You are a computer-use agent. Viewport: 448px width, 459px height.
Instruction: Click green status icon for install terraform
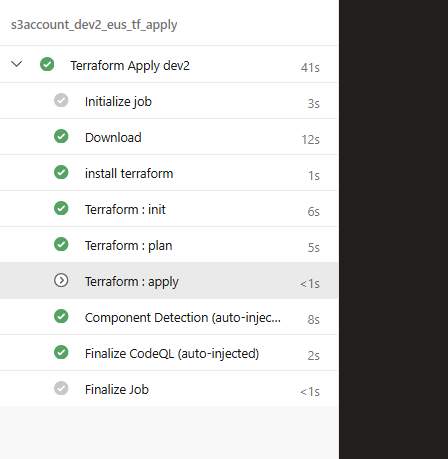pyautogui.click(x=61, y=172)
